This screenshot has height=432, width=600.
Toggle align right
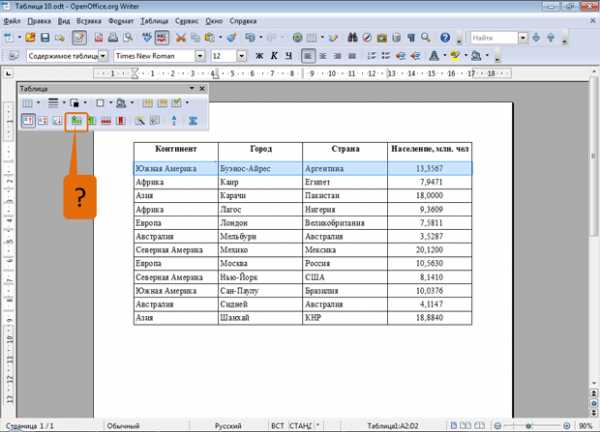(338, 56)
